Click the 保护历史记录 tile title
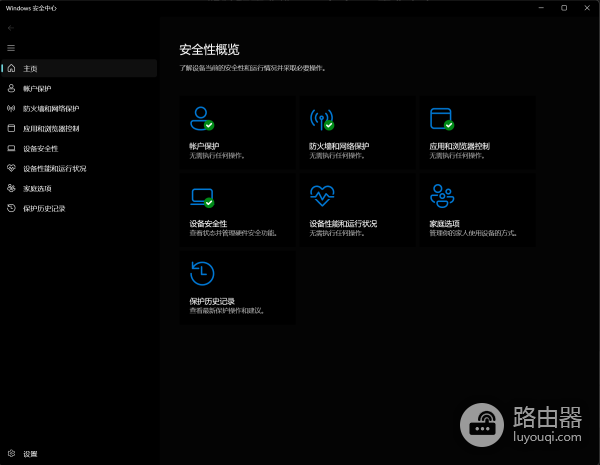Viewport: 600px width, 465px height. tap(212, 301)
